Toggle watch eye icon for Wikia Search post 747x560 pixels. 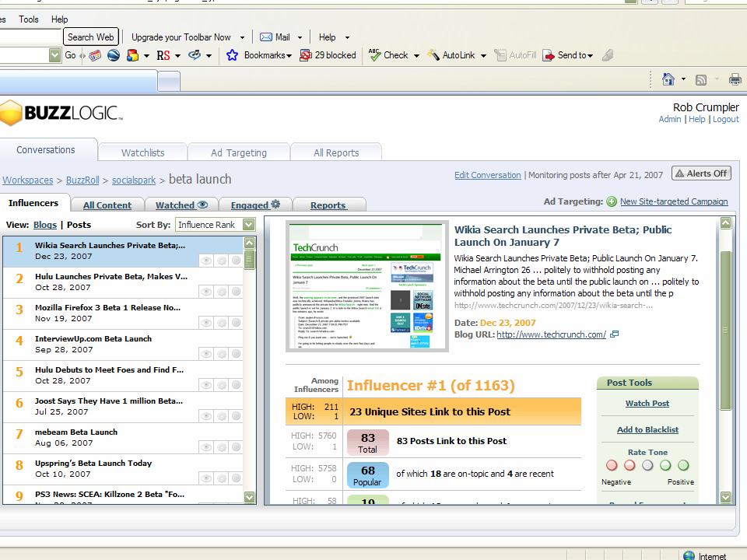click(x=206, y=261)
